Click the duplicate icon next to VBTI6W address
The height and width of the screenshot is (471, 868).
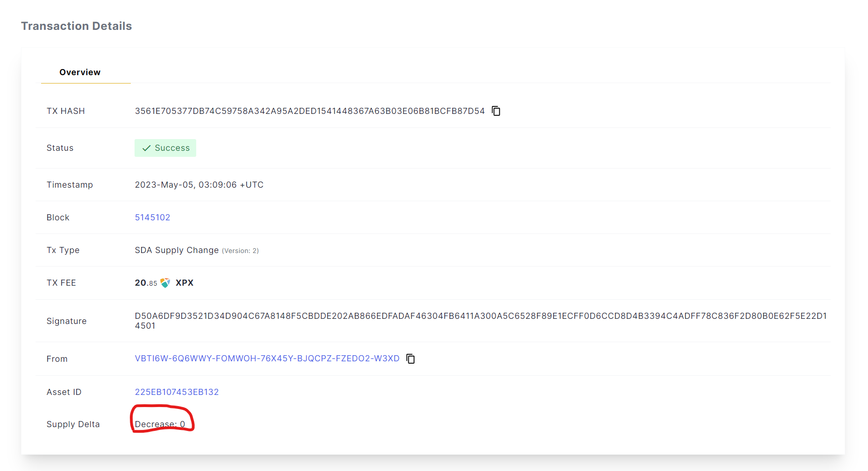coord(410,359)
